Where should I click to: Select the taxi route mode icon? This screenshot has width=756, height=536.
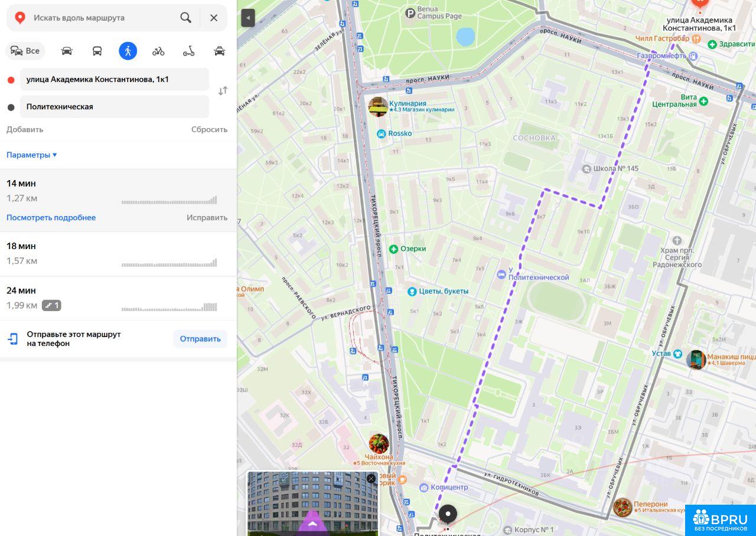[219, 51]
